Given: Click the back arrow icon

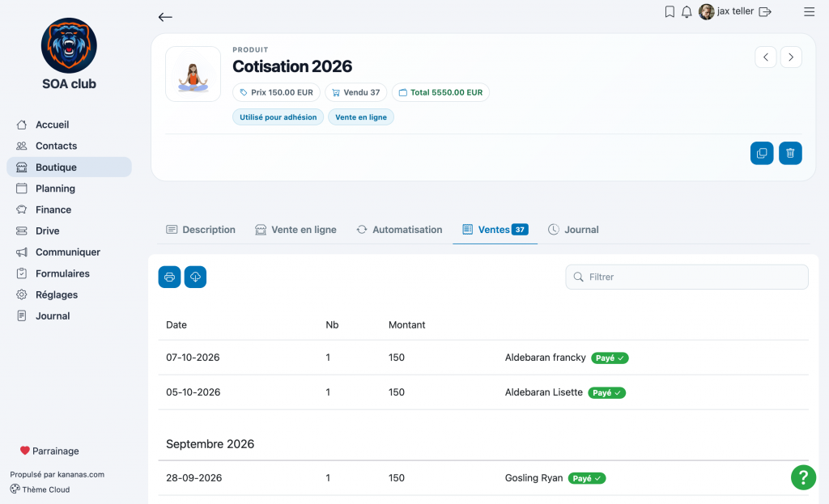Looking at the screenshot, I should (165, 17).
